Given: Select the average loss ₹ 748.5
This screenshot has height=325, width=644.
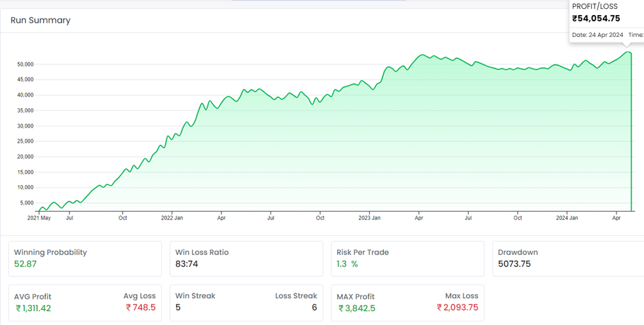Looking at the screenshot, I should (141, 307).
